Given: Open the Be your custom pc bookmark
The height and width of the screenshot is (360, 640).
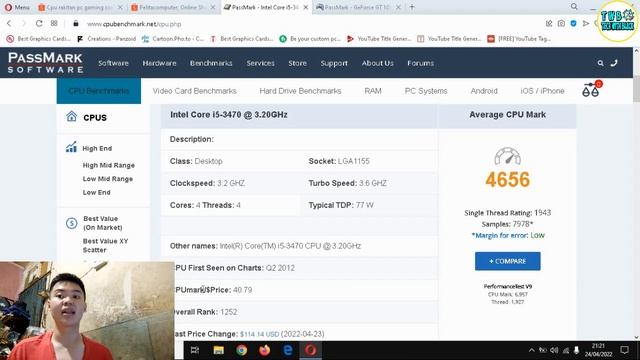Looking at the screenshot, I should pyautogui.click(x=310, y=39).
